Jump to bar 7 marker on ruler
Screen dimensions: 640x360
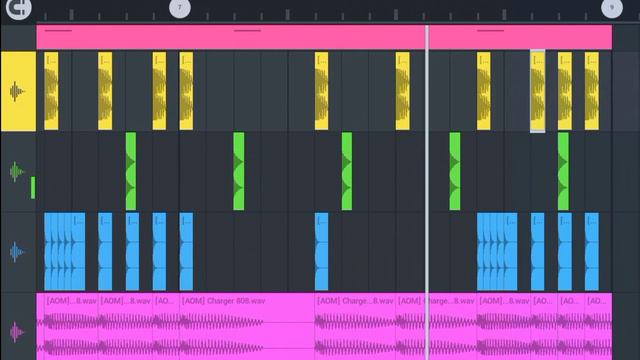(180, 8)
